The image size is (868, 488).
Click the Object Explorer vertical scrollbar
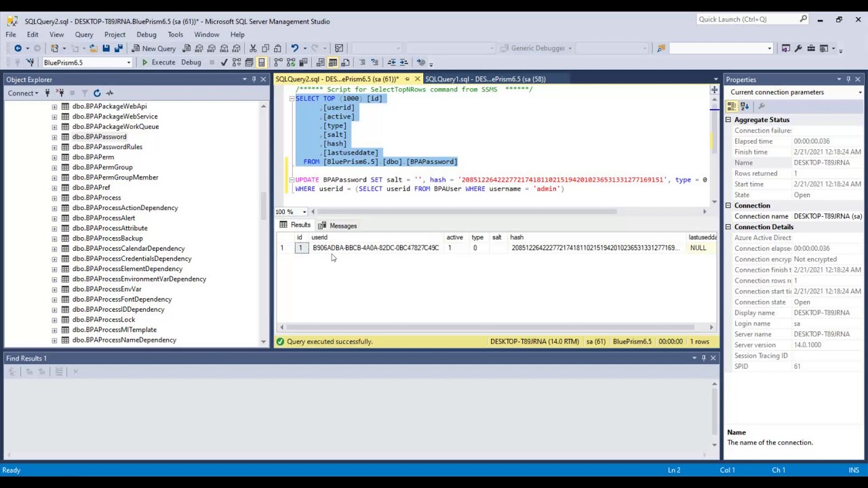click(264, 224)
